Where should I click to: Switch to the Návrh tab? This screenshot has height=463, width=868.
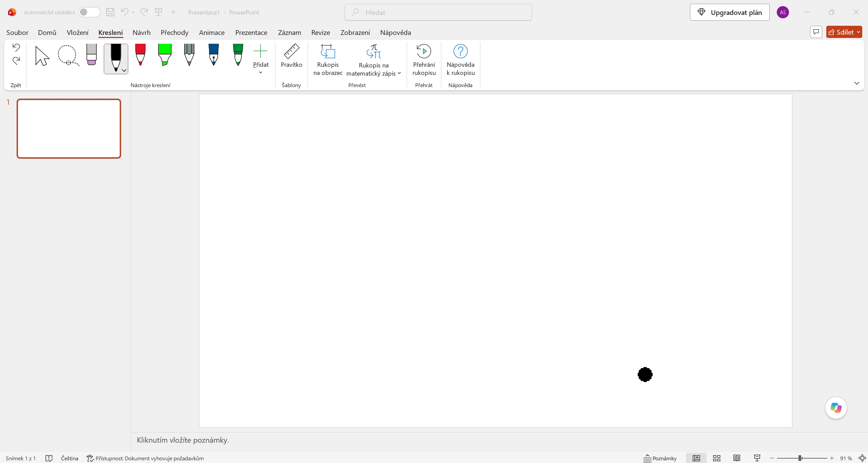(141, 33)
